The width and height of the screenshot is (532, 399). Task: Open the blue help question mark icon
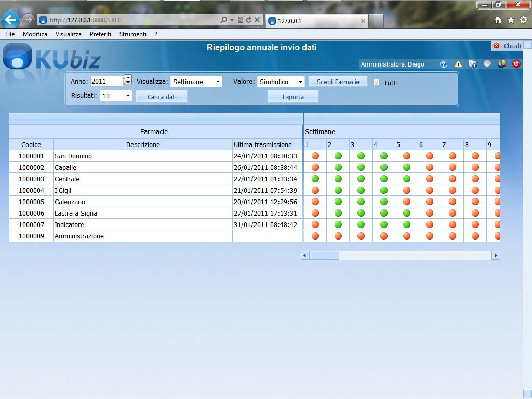[x=443, y=64]
